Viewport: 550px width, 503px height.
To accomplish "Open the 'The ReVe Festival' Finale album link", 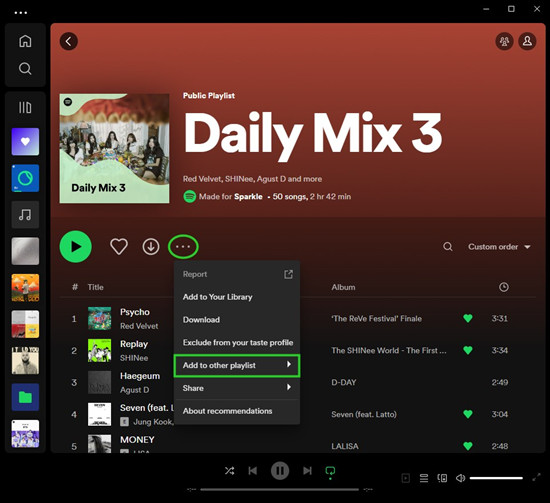I will (376, 318).
